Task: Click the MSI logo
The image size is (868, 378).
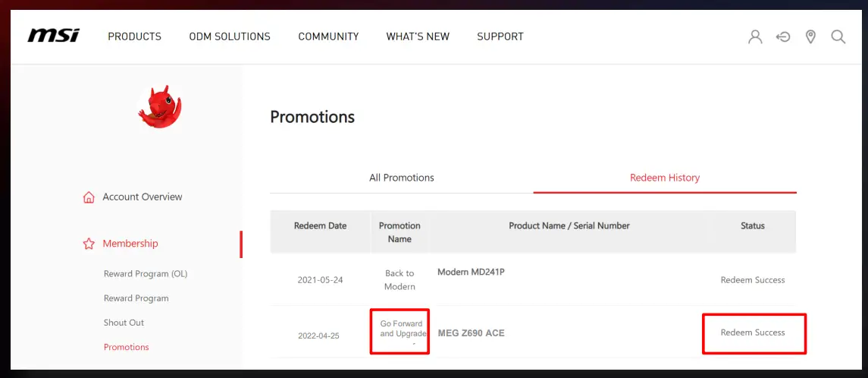Action: point(53,36)
